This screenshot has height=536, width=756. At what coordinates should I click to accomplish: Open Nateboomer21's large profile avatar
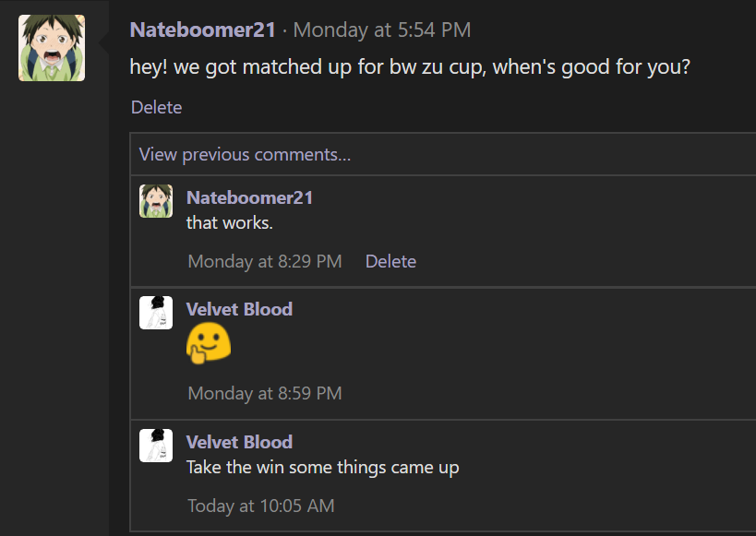coord(52,48)
